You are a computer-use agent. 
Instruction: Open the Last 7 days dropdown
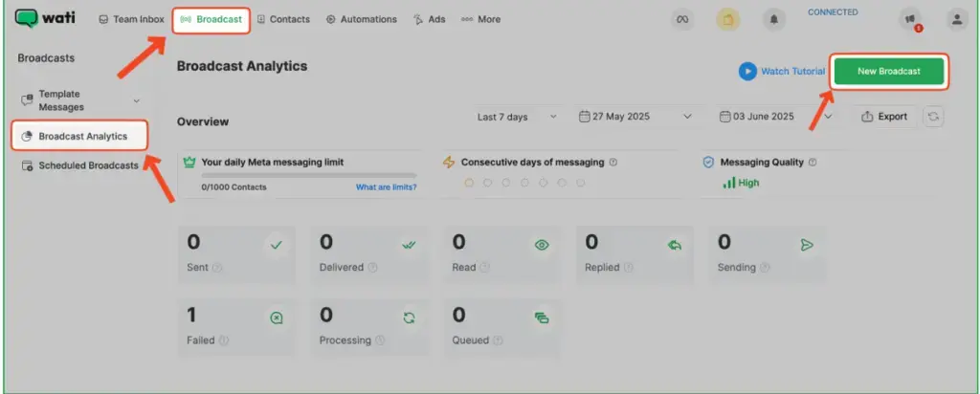pos(517,117)
